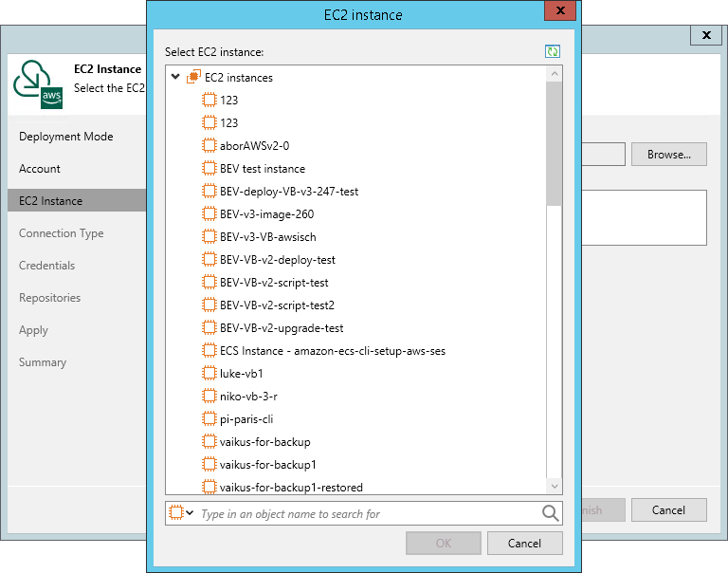Close the background wizard window

[706, 35]
